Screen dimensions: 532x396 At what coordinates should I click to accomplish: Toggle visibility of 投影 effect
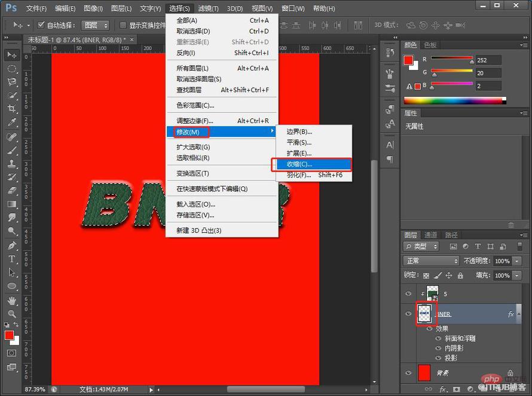(438, 358)
